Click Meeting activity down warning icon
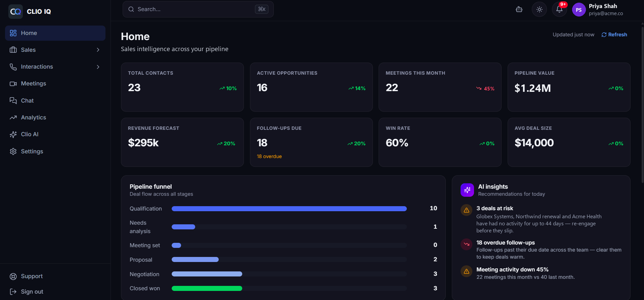 [466, 271]
